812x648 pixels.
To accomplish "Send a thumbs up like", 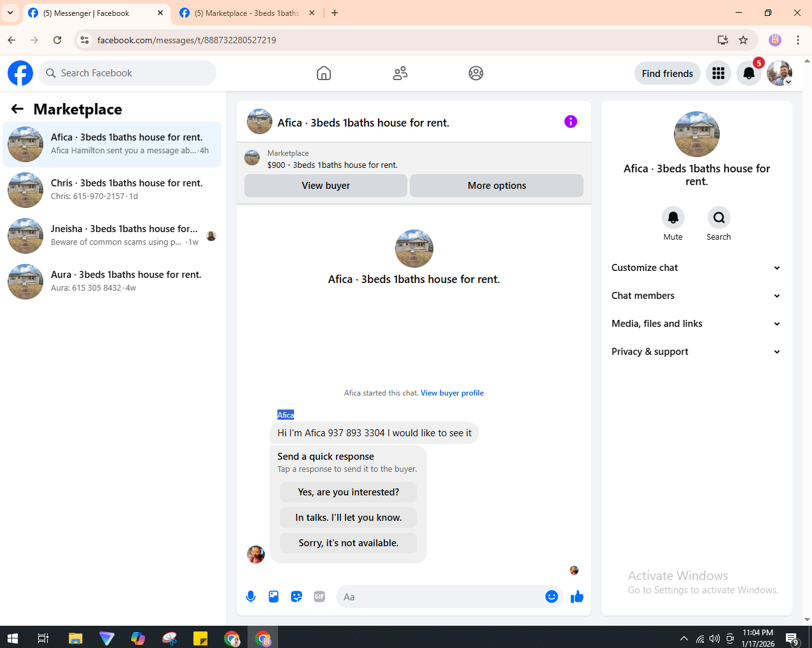I will tap(577, 596).
